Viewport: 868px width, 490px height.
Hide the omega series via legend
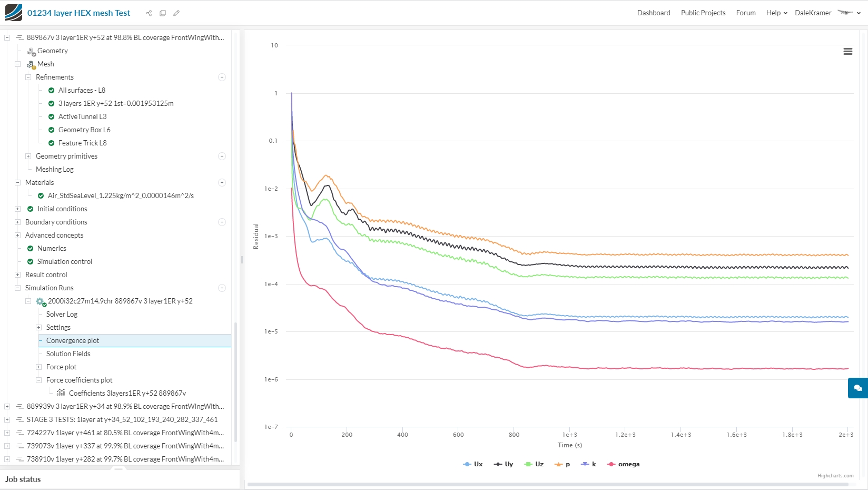click(624, 464)
